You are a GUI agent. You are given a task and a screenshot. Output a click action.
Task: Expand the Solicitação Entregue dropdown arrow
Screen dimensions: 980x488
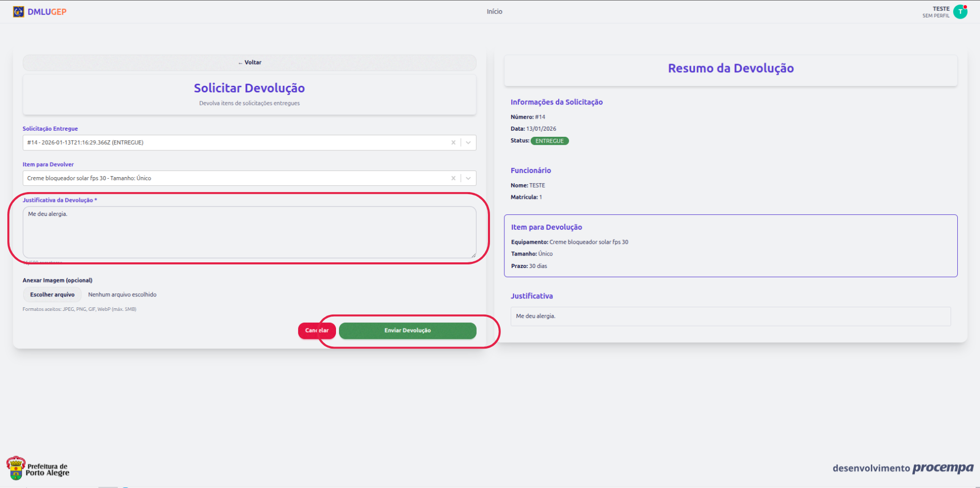(468, 143)
